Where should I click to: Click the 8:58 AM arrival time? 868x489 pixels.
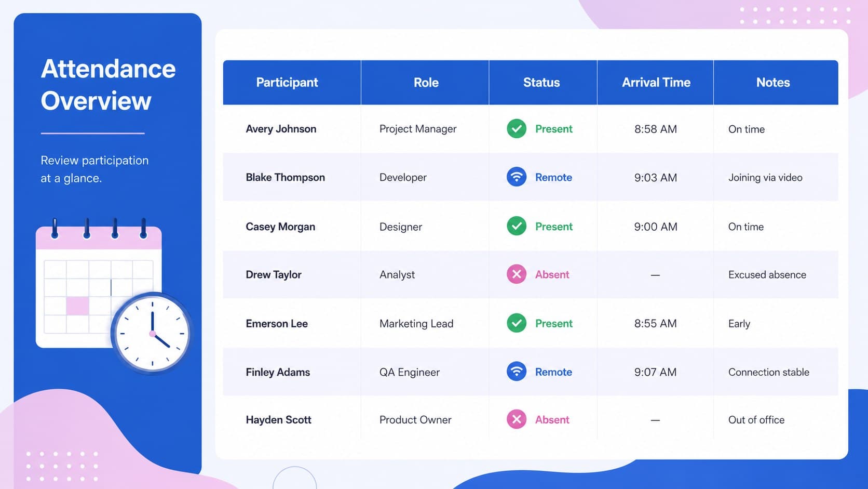(656, 129)
